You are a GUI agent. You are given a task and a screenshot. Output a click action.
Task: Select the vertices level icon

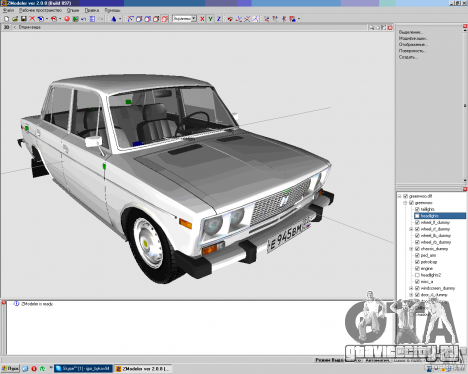131,19
